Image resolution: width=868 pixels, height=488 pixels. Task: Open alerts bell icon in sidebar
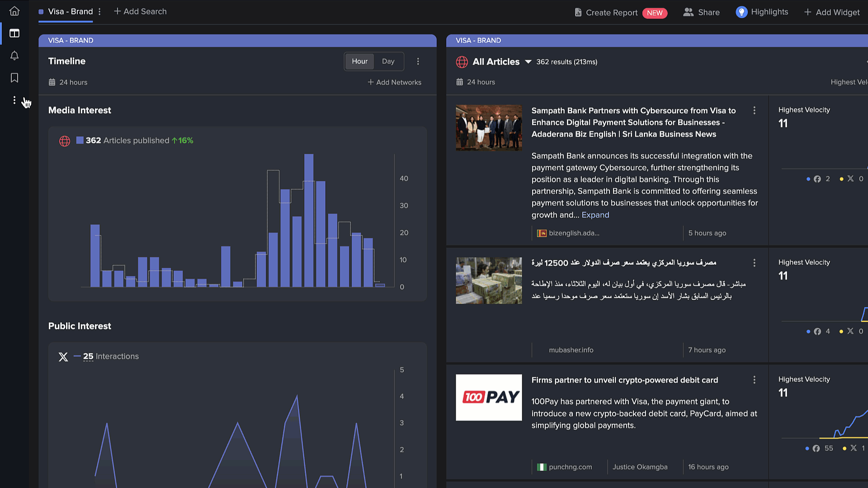coord(14,56)
